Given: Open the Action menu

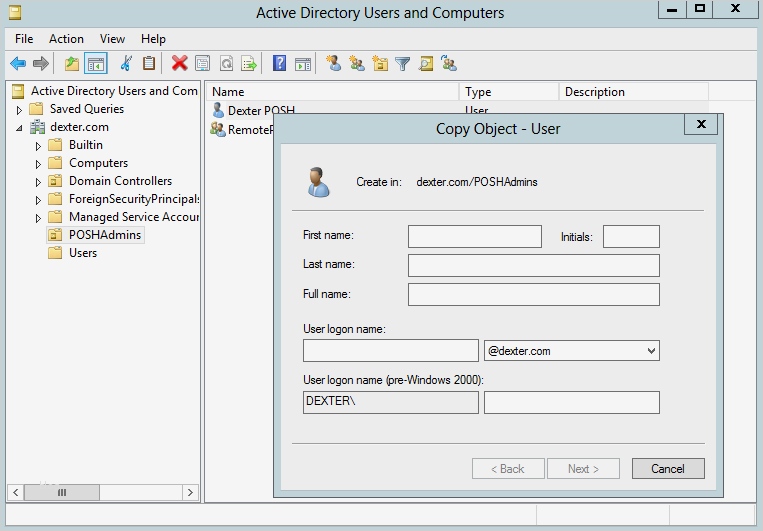Looking at the screenshot, I should point(66,39).
